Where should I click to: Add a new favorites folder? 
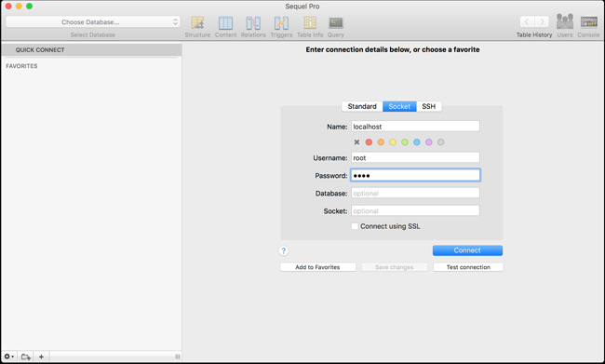26,357
